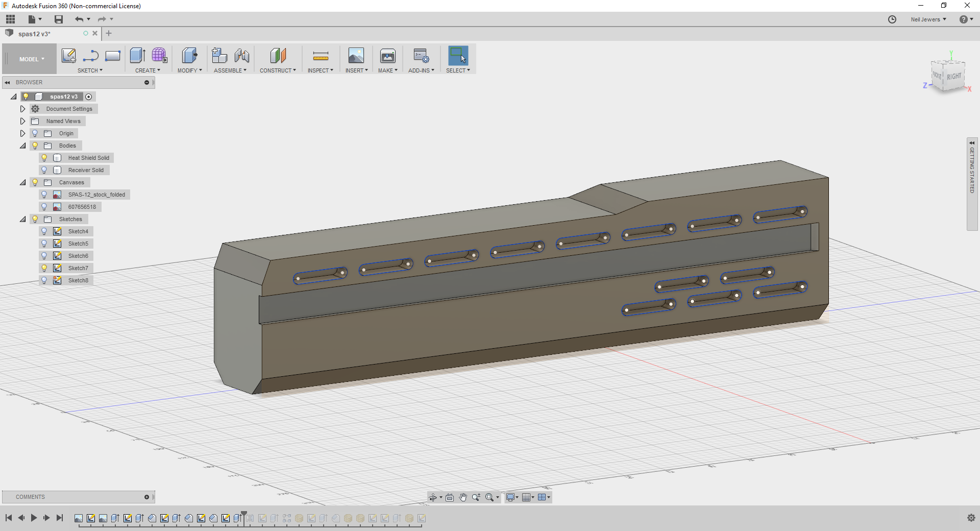Open the GETTING STARTED side panel
The image size is (980, 531).
click(x=972, y=184)
